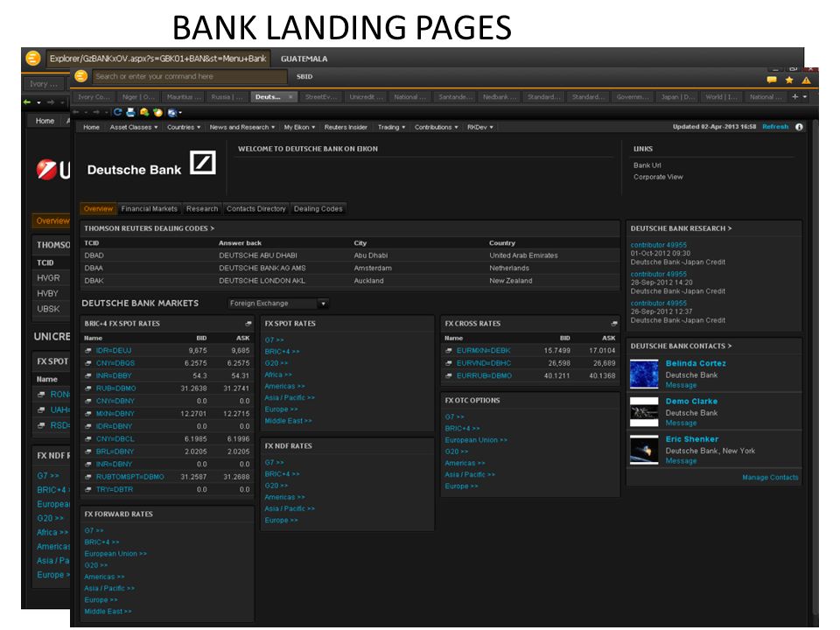Expand the Contributions menu
Image resolution: width=840 pixels, height=630 pixels.
point(437,127)
